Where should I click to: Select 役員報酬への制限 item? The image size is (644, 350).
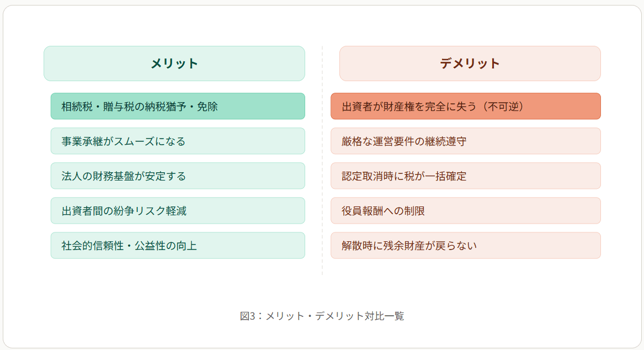click(465, 211)
